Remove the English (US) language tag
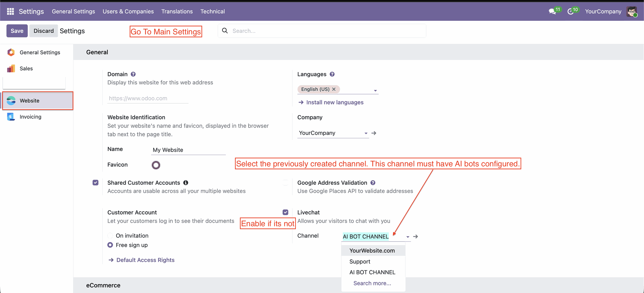644x293 pixels. coord(334,89)
